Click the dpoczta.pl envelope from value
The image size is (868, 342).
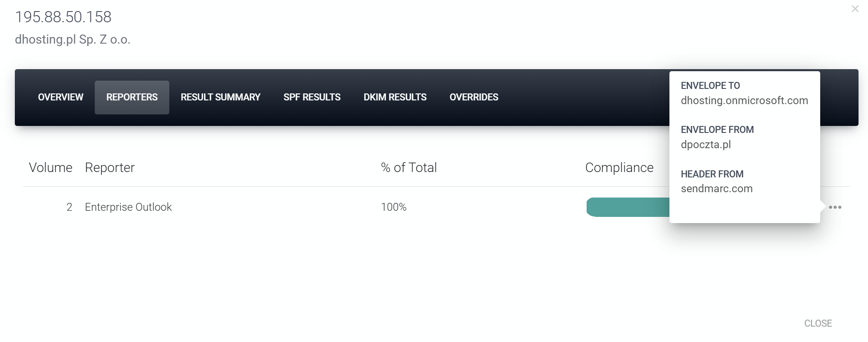[x=706, y=144]
